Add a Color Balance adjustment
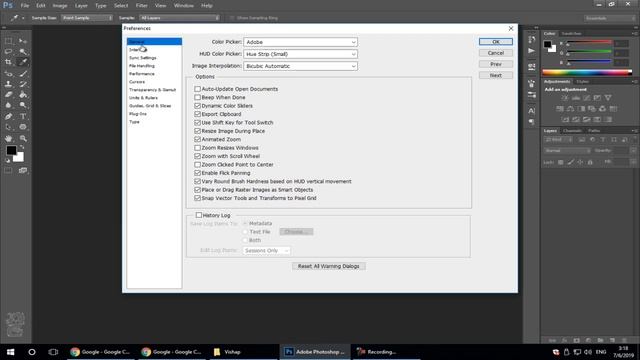 (570, 109)
